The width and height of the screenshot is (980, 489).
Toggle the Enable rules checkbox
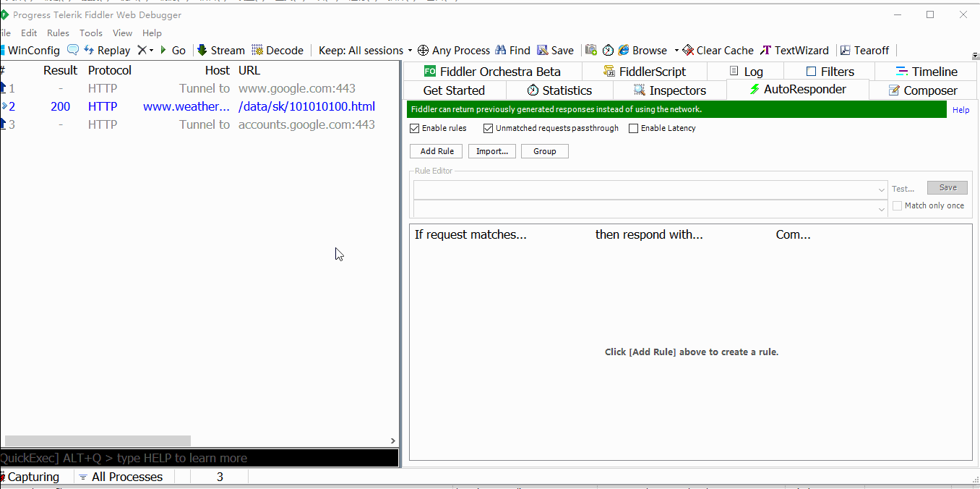click(x=415, y=128)
